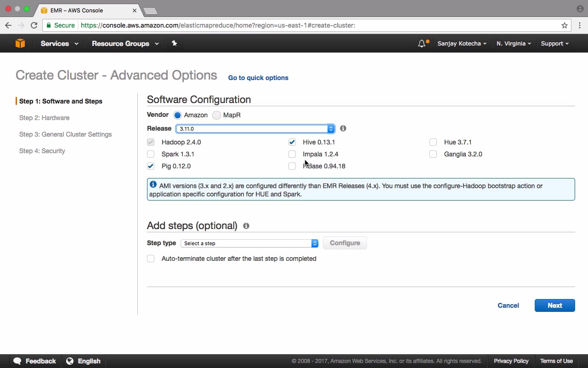Click the info icon beside Release dropdown
The width and height of the screenshot is (588, 368).
(343, 128)
